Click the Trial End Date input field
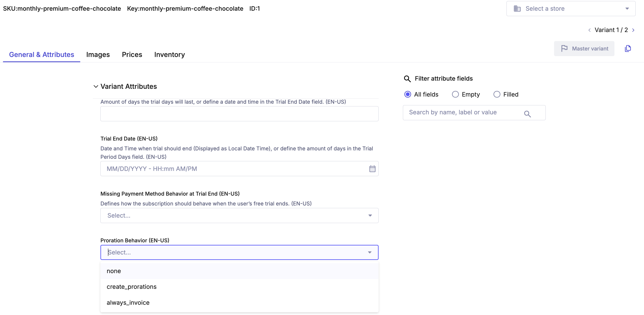This screenshot has width=644, height=315. click(239, 169)
